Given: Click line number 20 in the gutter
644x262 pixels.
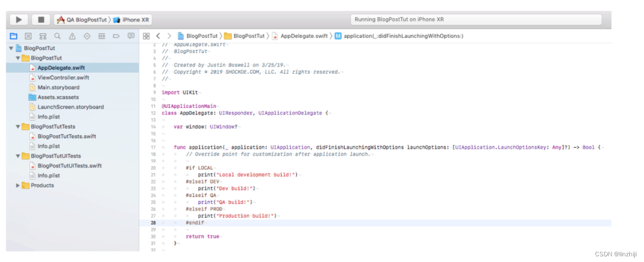Looking at the screenshot, I should [153, 168].
